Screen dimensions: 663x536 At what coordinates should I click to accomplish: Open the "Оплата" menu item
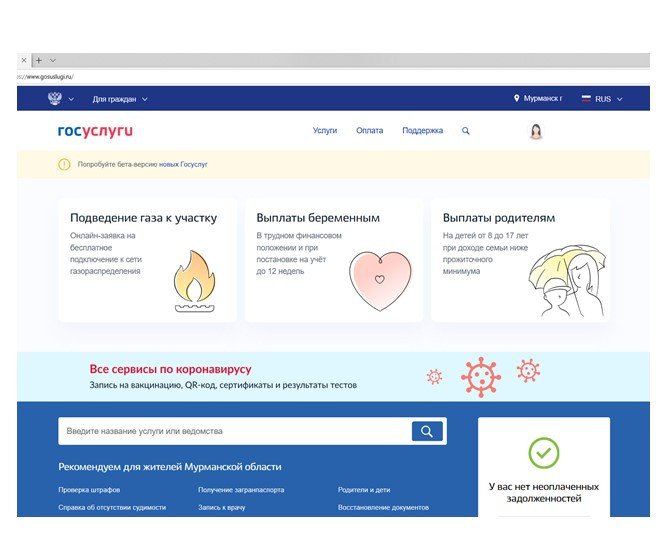pyautogui.click(x=370, y=131)
